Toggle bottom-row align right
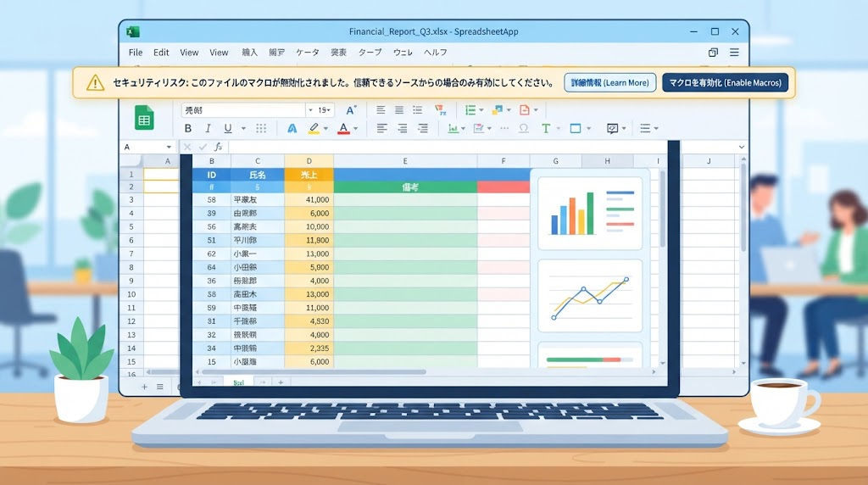The width and height of the screenshot is (868, 485). [x=423, y=128]
